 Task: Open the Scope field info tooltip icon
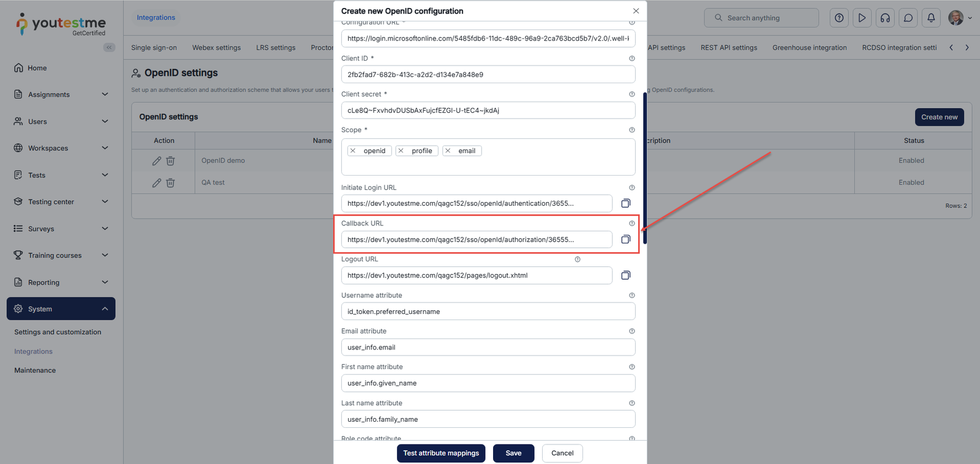[x=632, y=130]
